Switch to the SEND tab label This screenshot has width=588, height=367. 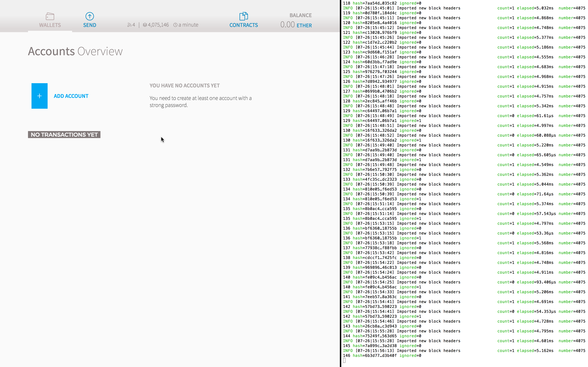click(90, 25)
